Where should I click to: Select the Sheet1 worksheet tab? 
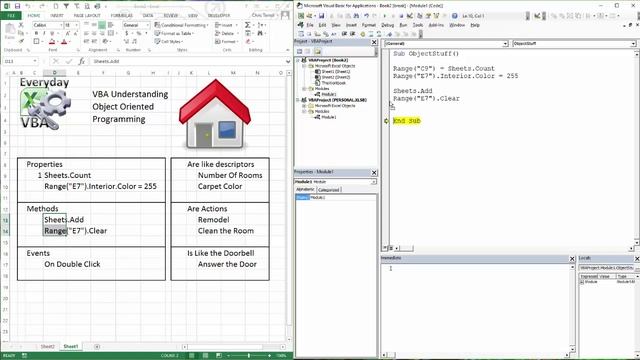[x=71, y=347]
